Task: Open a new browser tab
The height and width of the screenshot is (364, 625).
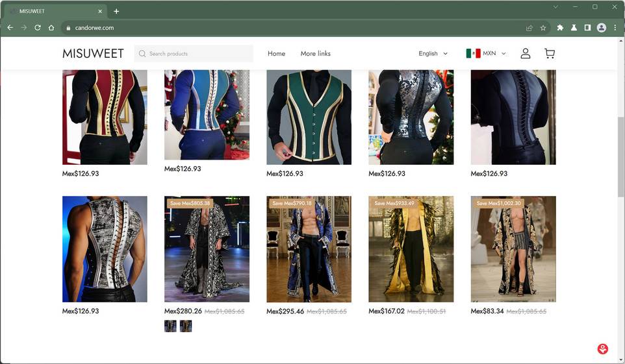Action: [116, 11]
